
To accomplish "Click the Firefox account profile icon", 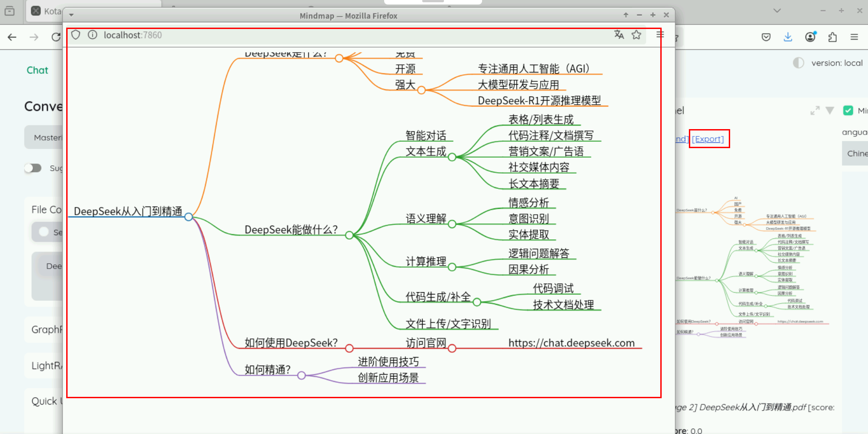I will click(811, 37).
